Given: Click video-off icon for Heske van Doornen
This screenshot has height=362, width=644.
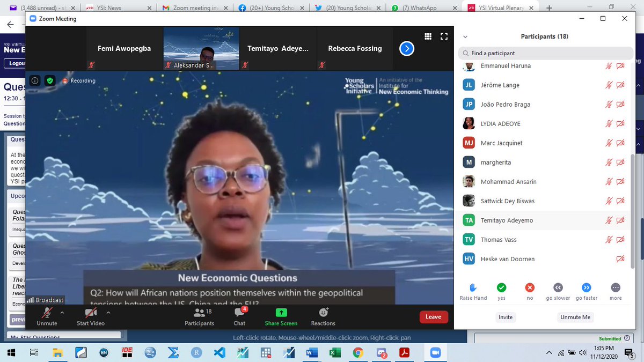Looking at the screenshot, I should (x=620, y=259).
